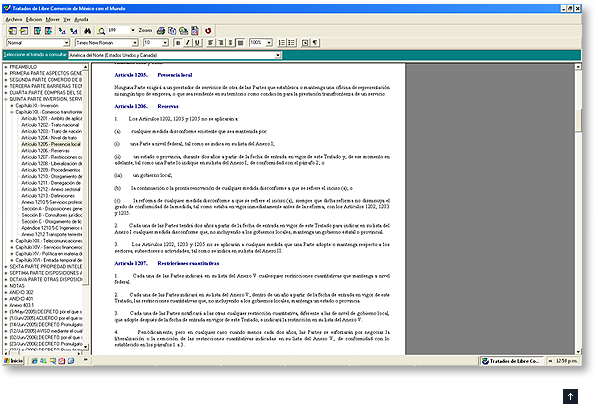This screenshot has width=598, height=414.
Task: Click the document vertical scrollbar thumb
Action: coord(578,120)
